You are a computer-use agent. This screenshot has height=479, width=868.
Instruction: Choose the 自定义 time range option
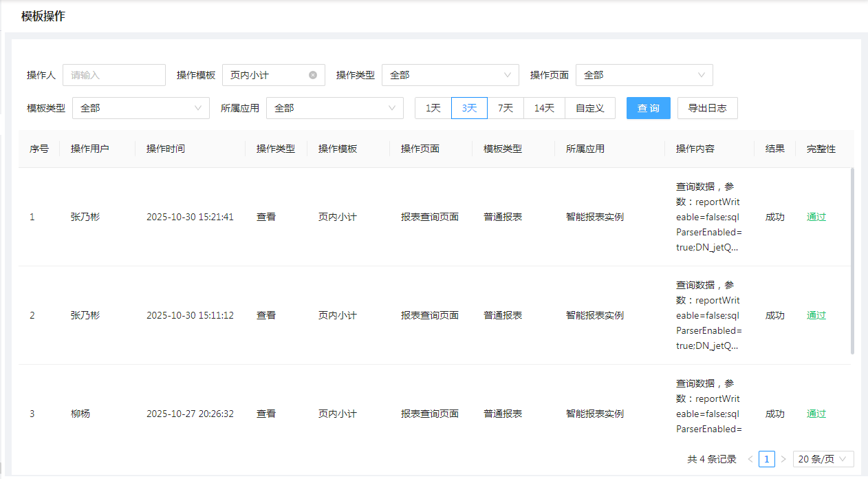(x=590, y=108)
